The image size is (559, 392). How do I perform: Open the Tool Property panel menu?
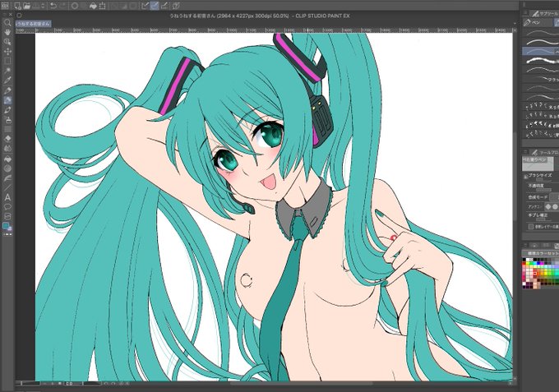click(x=525, y=152)
